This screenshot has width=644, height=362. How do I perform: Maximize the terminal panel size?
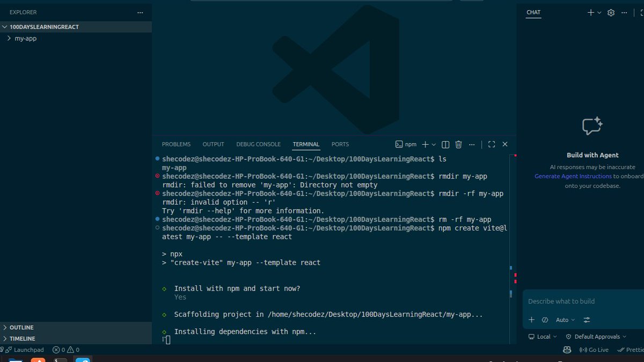click(x=491, y=144)
